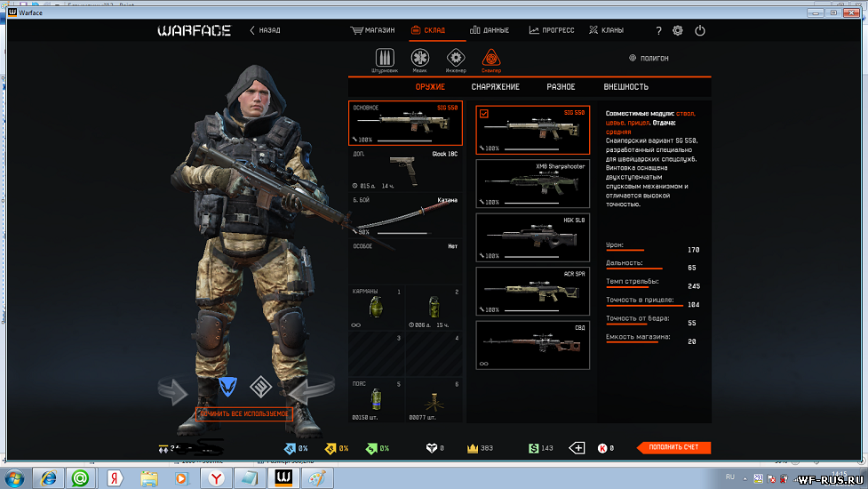Click the green dollar currency icon
The width and height of the screenshot is (868, 489).
click(x=533, y=448)
